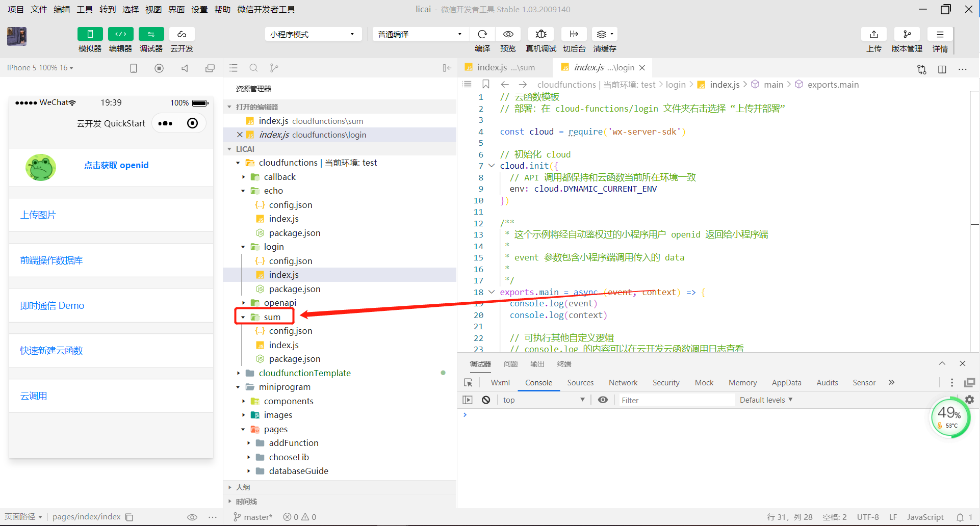
Task: Open 快速新建云函数 in the simulator
Action: pyautogui.click(x=111, y=351)
